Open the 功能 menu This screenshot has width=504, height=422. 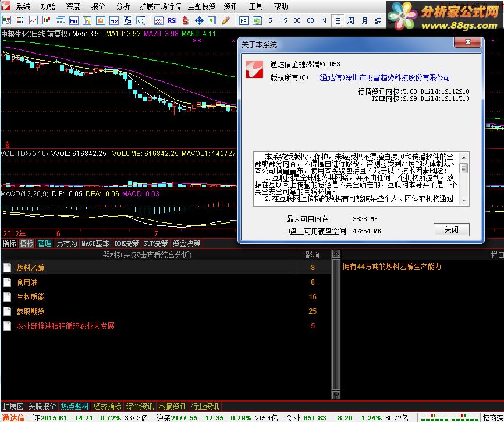click(48, 6)
